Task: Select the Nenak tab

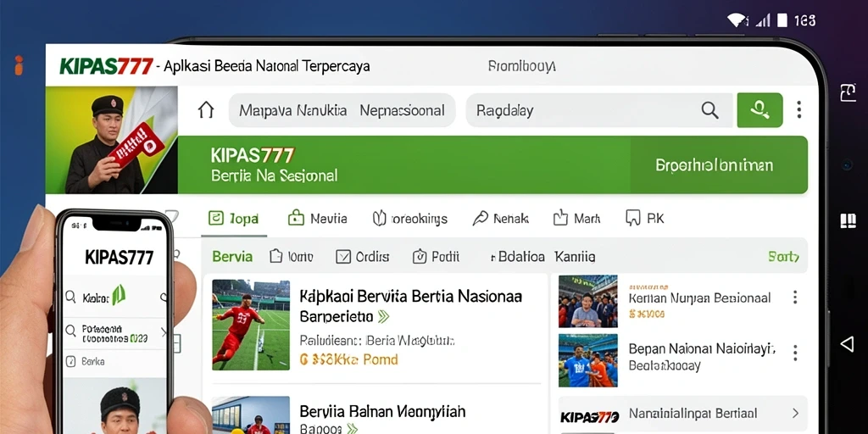Action: tap(500, 219)
